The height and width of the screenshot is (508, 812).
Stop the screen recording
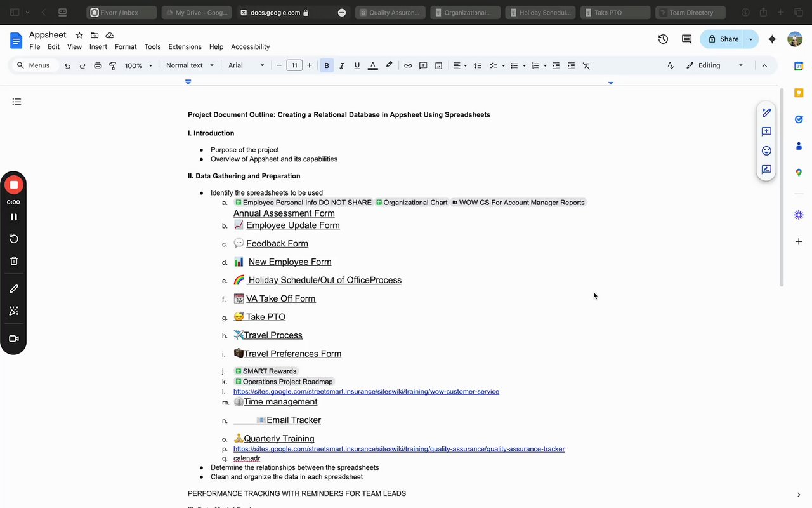(13, 185)
